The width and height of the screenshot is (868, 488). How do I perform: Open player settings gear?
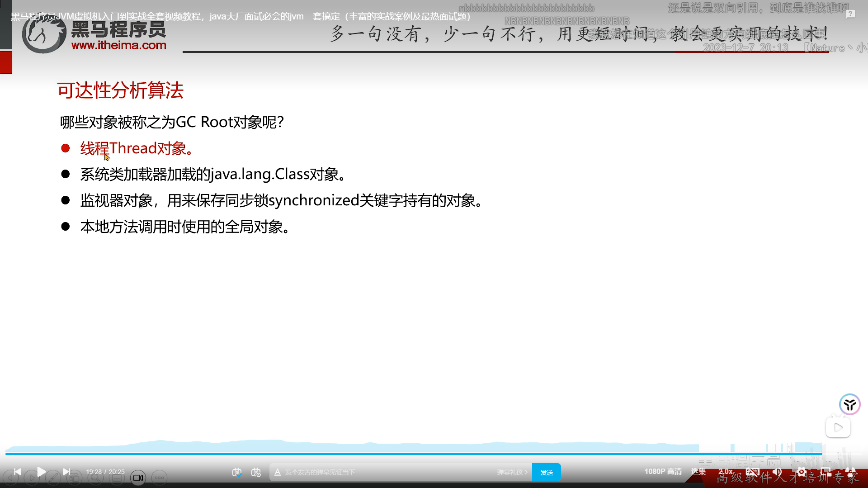pyautogui.click(x=802, y=472)
